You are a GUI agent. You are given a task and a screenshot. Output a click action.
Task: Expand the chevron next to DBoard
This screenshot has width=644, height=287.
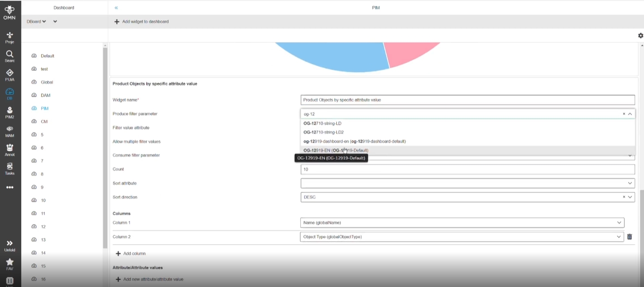coord(55,22)
